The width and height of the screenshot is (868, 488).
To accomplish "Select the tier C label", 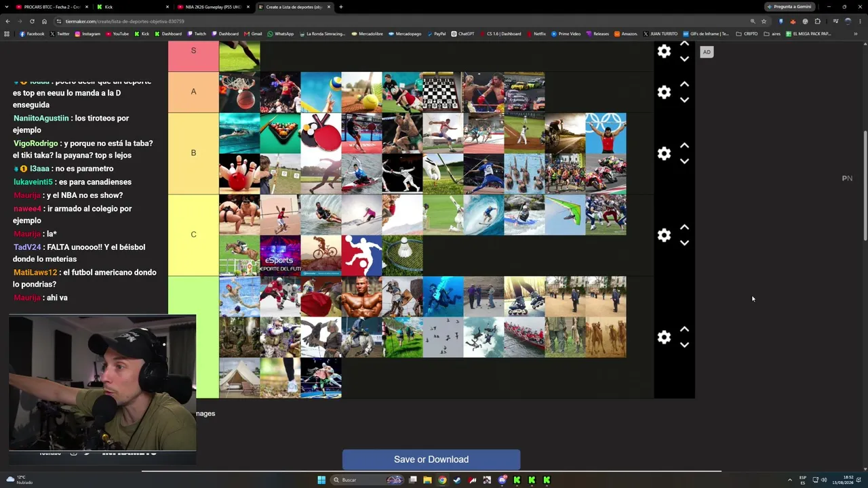I will (193, 235).
